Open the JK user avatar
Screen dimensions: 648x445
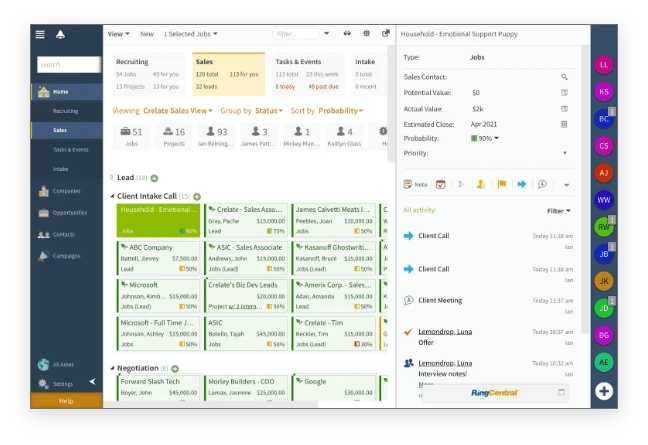tap(604, 281)
